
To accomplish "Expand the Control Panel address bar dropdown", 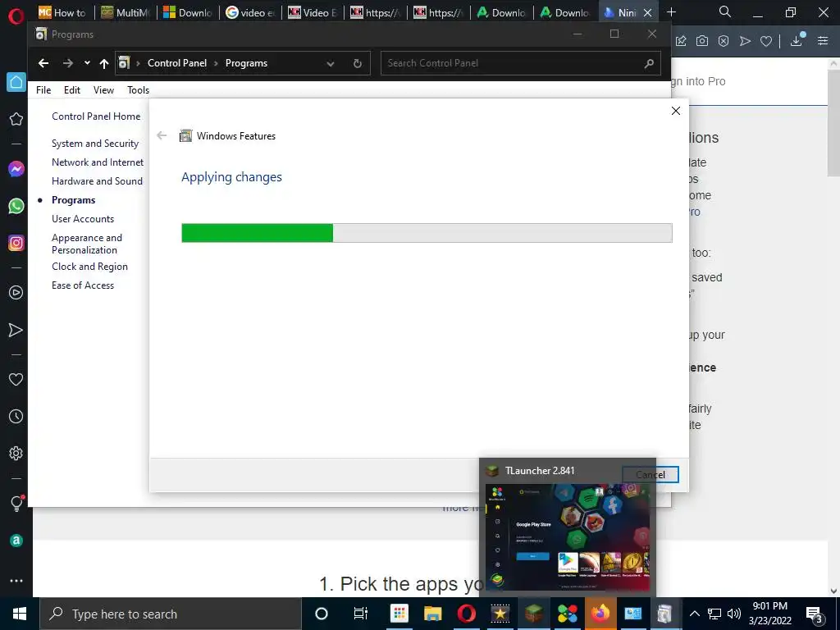I will 331,64.
